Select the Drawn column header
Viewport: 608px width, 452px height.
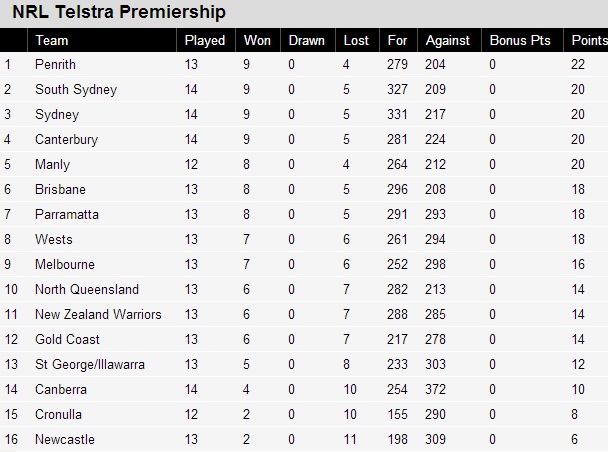pyautogui.click(x=306, y=41)
